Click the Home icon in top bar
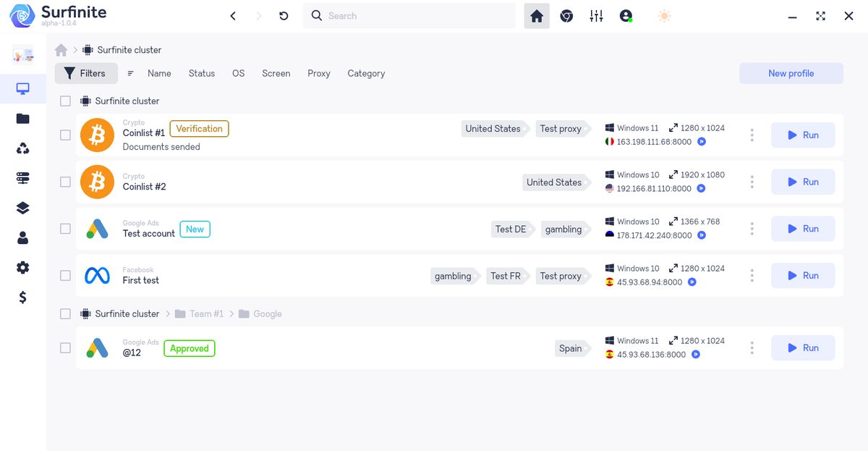868x451 pixels. (x=536, y=15)
